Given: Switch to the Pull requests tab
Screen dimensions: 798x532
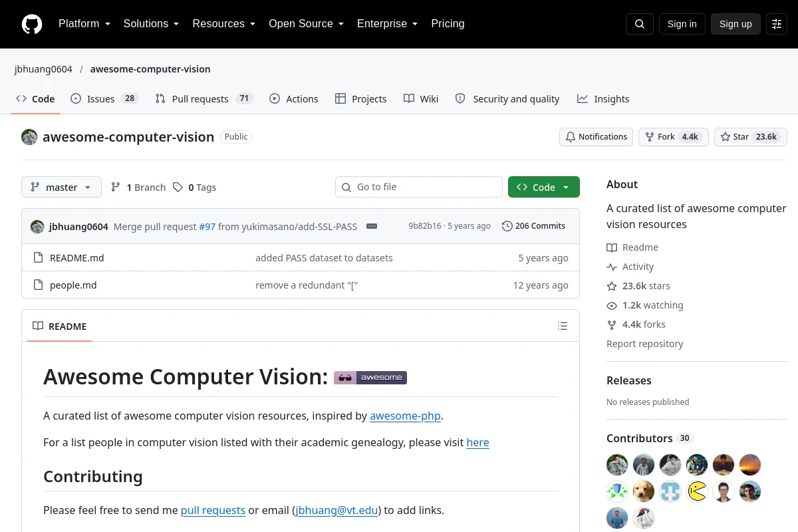Looking at the screenshot, I should click(x=203, y=98).
